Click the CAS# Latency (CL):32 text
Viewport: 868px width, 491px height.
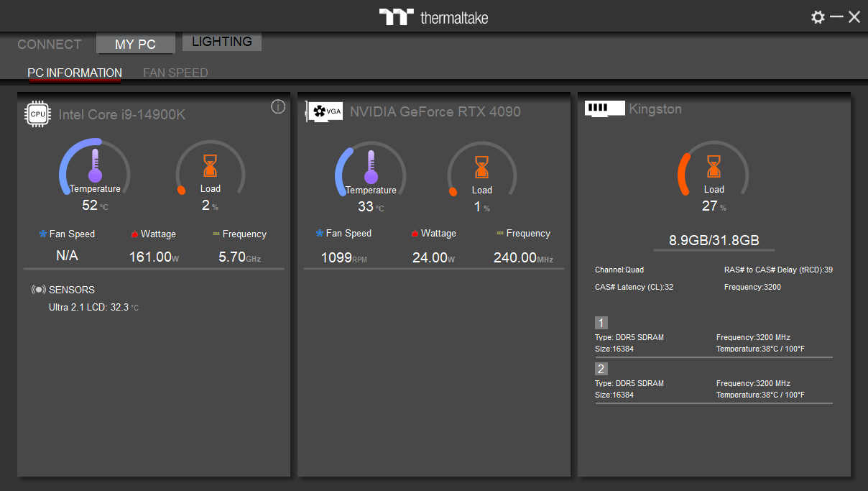point(634,287)
